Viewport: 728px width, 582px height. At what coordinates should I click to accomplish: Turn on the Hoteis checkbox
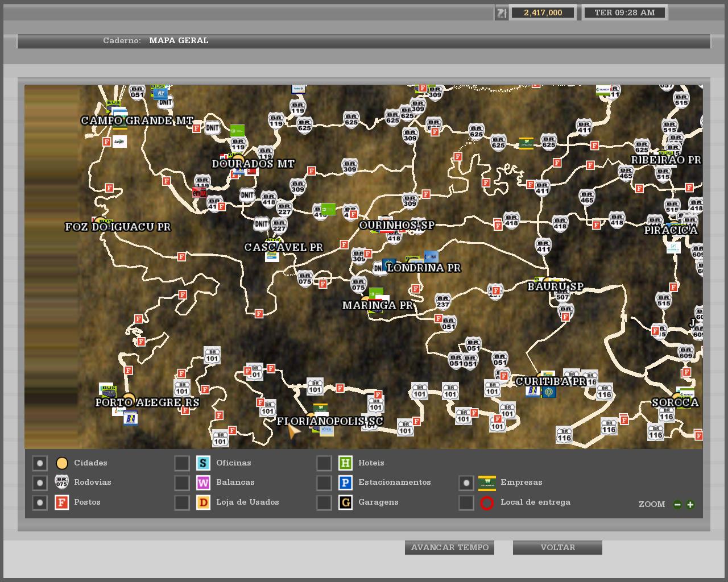(x=324, y=463)
